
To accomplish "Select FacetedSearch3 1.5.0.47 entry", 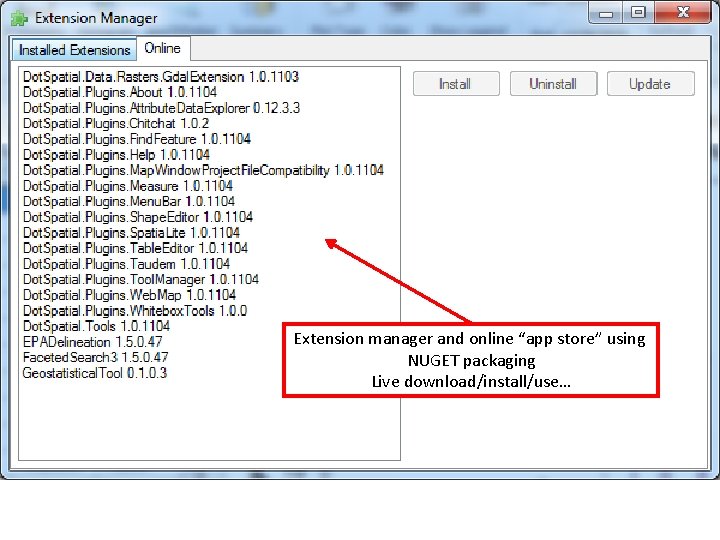I will pos(96,357).
